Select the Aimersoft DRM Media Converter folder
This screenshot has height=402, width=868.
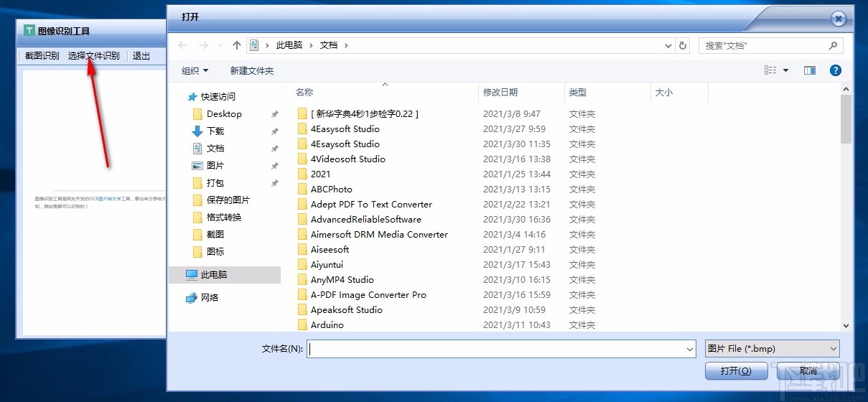click(379, 235)
